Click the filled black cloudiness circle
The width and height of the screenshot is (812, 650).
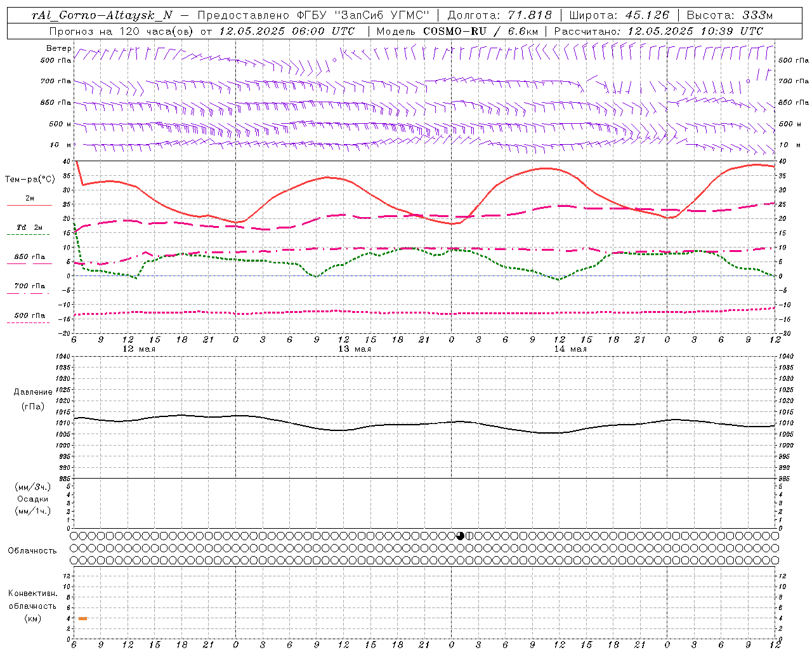(461, 536)
